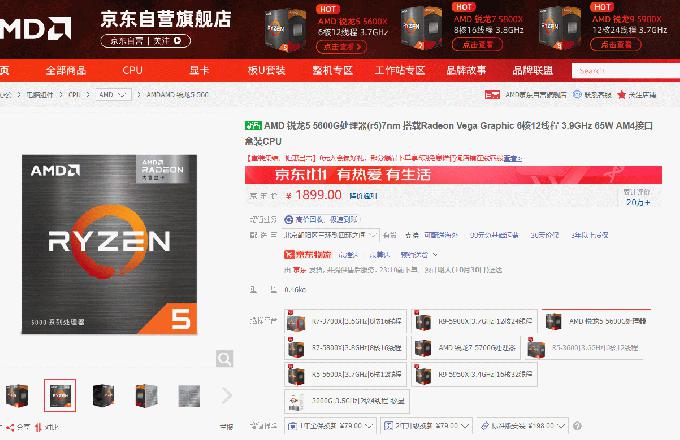Select the 3000G product variant
The image size is (680, 440).
[347, 401]
